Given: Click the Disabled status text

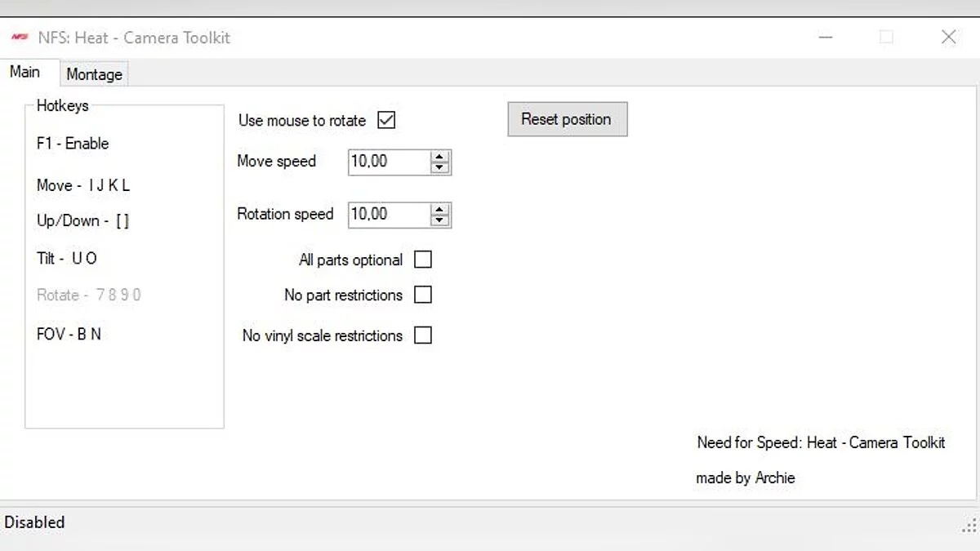Looking at the screenshot, I should [x=35, y=522].
